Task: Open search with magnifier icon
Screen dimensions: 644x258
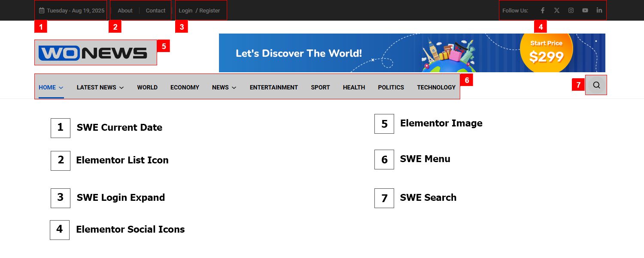Action: (596, 85)
